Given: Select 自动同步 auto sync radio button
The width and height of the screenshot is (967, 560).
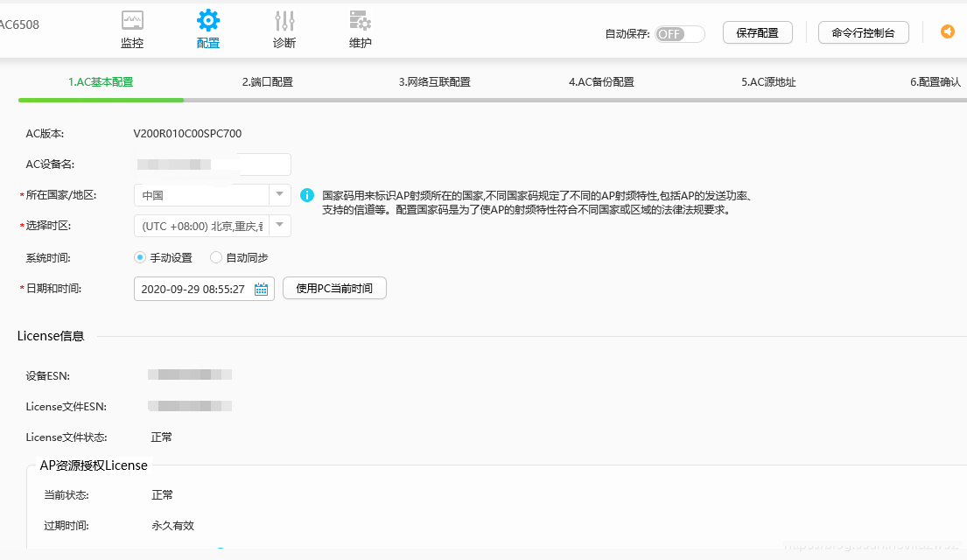Looking at the screenshot, I should [216, 257].
